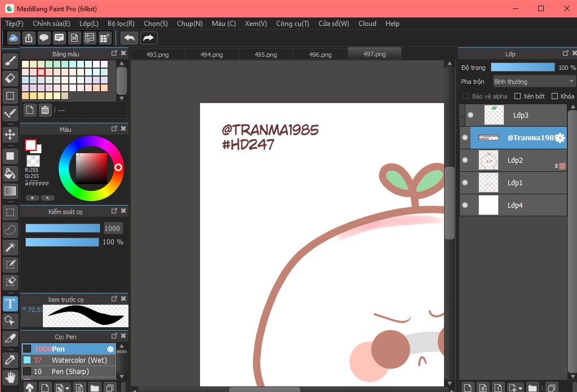Click the Lớp2 layer thumbnail
The width and height of the screenshot is (577, 392).
pos(489,160)
